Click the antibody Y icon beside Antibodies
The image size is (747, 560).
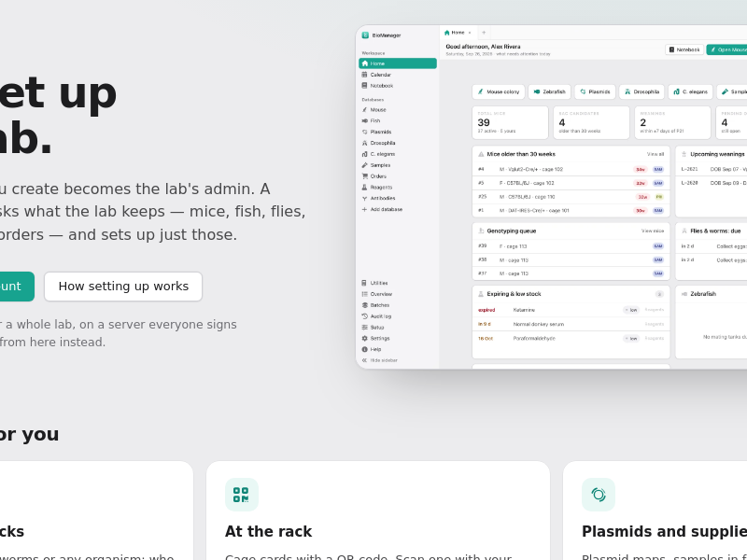[364, 198]
